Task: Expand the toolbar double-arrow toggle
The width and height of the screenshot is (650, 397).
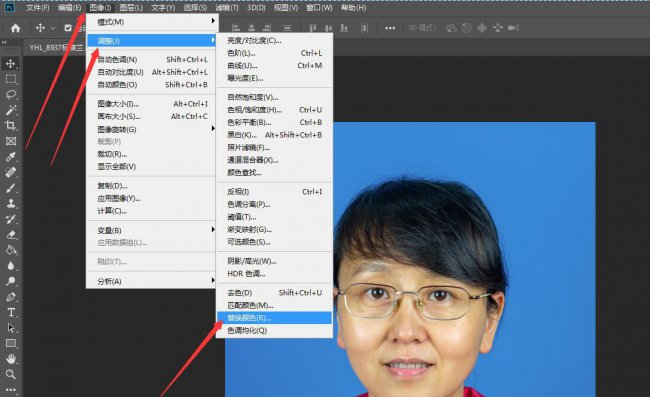Action: (x=4, y=42)
